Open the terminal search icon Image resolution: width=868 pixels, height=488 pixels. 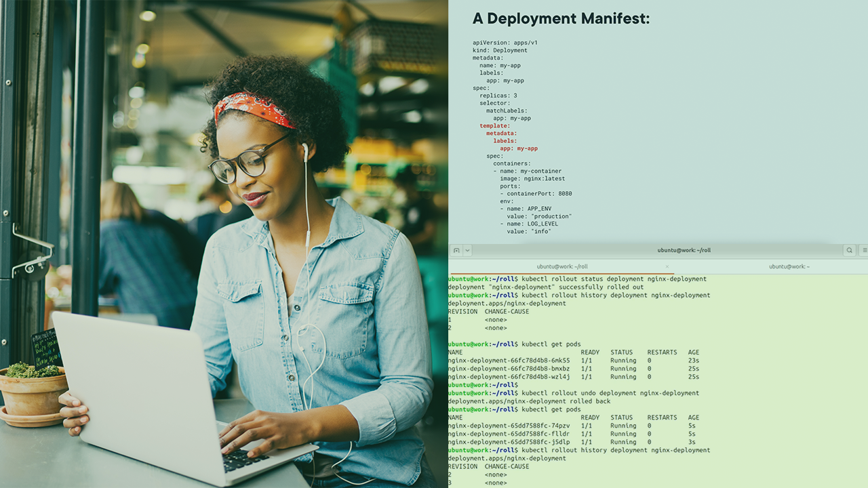849,250
